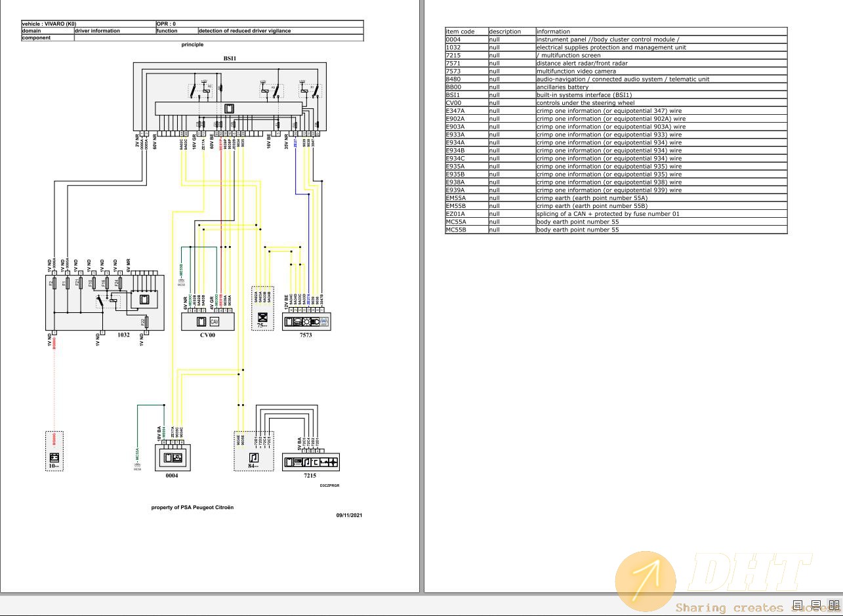Click the 7215 component label
This screenshot has width=843, height=616.
(310, 475)
